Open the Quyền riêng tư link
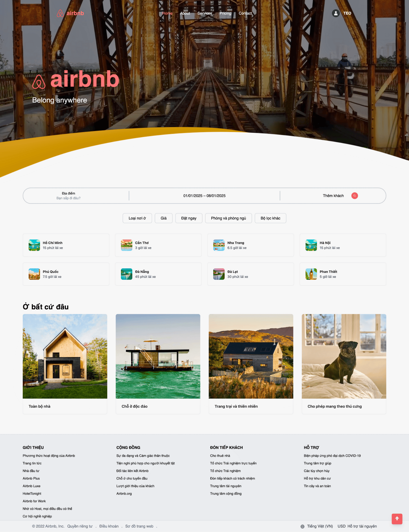Screen dimensions: 409x532 coord(80,526)
